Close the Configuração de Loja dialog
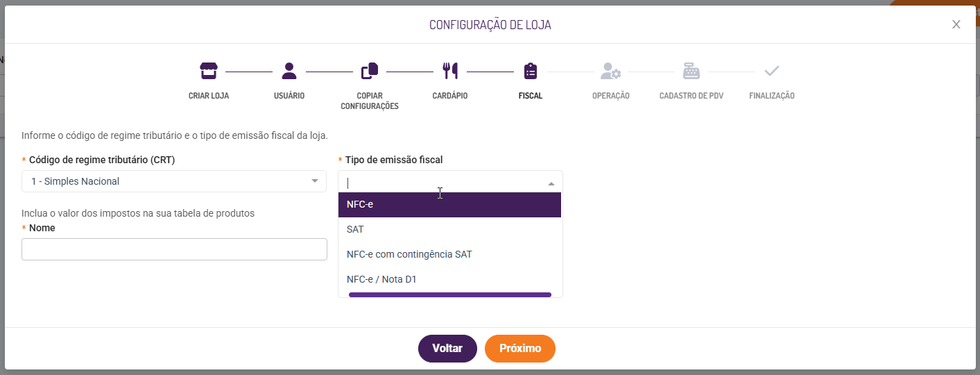 tap(956, 25)
